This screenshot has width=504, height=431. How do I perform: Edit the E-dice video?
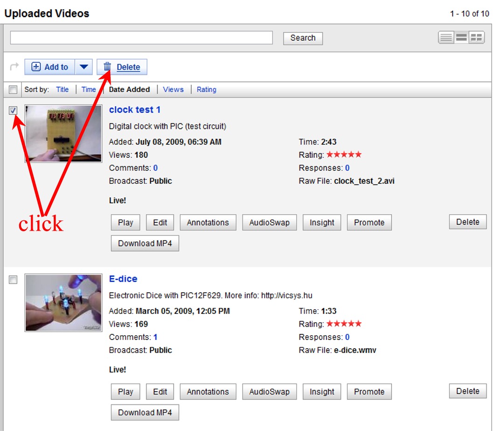tap(160, 392)
